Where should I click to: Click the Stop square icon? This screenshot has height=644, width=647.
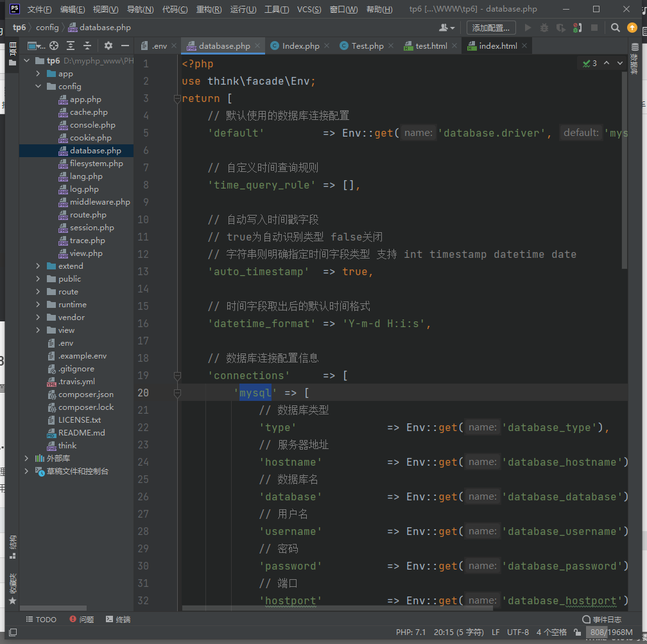point(594,28)
